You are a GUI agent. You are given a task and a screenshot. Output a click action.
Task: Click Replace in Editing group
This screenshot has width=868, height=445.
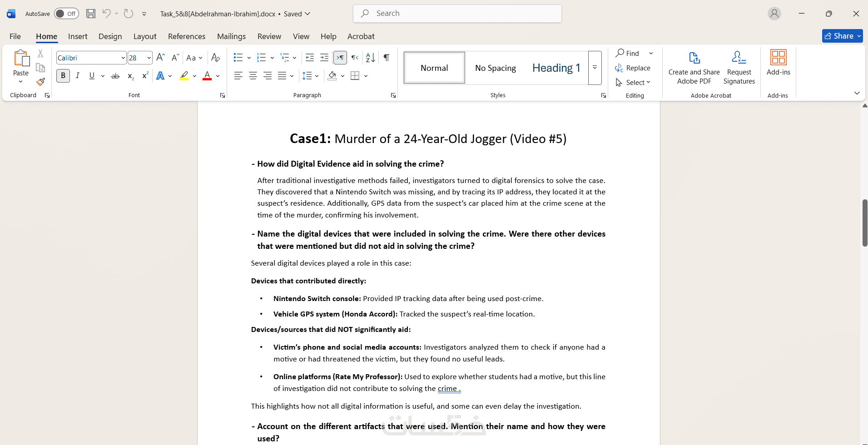(633, 68)
